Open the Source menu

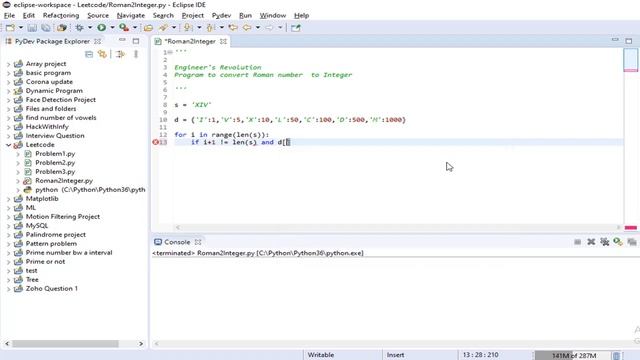(98, 16)
